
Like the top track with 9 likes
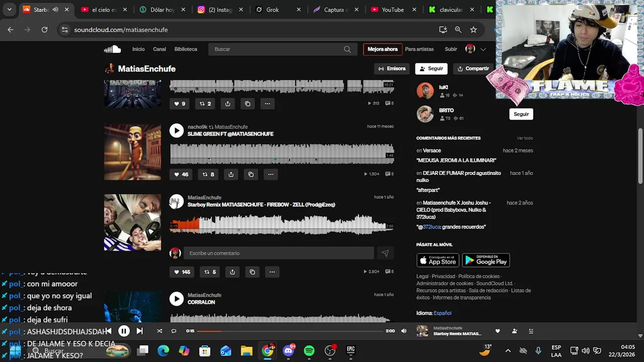[180, 104]
